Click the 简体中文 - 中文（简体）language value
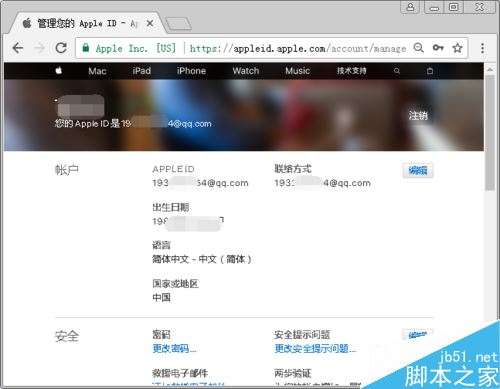Viewport: 500px width, 389px height. pyautogui.click(x=202, y=259)
